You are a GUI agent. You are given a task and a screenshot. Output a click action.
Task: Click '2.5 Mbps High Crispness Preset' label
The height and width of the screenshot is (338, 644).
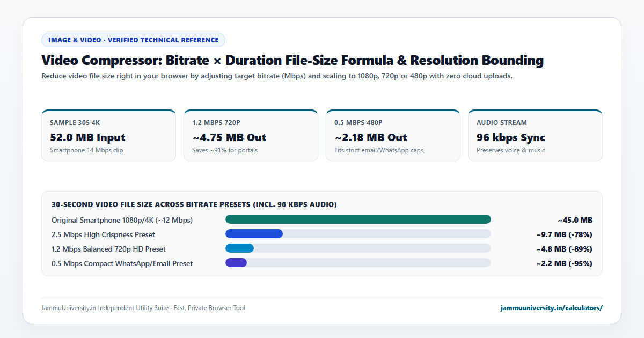[103, 234]
